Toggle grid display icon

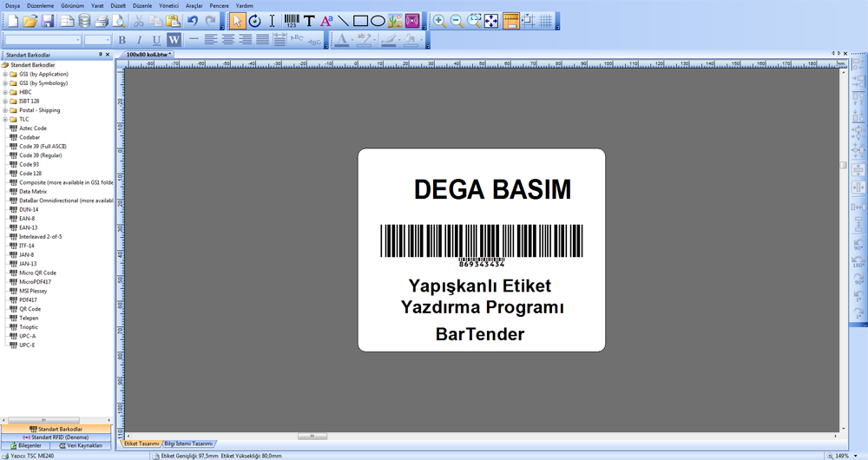point(546,22)
